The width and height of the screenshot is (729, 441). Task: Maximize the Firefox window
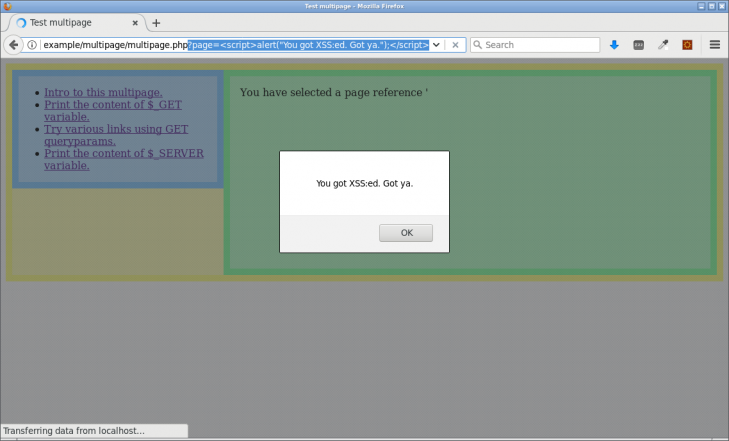click(711, 6)
